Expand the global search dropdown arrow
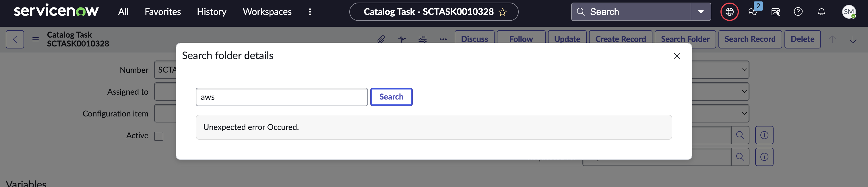 pyautogui.click(x=701, y=12)
